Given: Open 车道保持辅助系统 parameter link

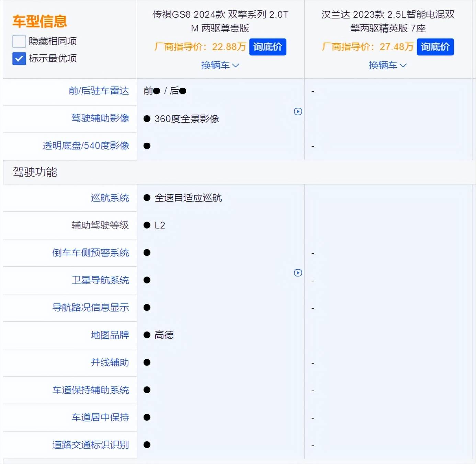Looking at the screenshot, I should [x=91, y=390].
